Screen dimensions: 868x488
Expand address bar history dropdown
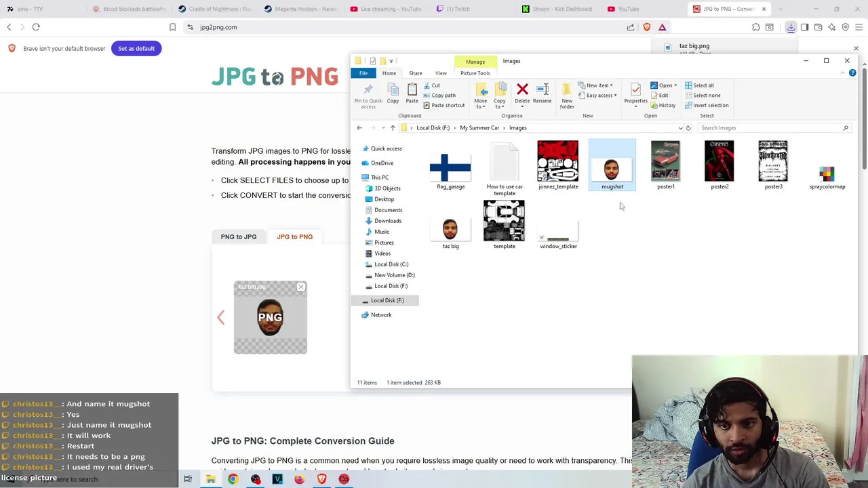click(680, 127)
